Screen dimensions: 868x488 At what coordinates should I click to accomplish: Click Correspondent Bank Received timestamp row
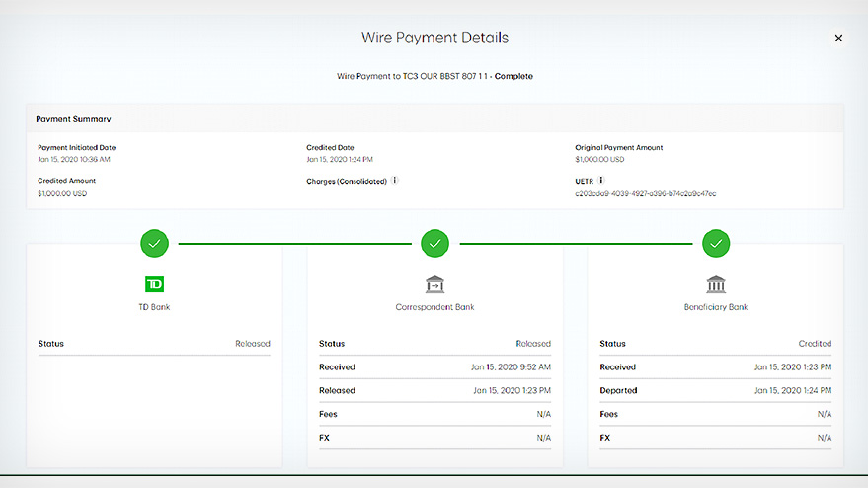(x=434, y=367)
